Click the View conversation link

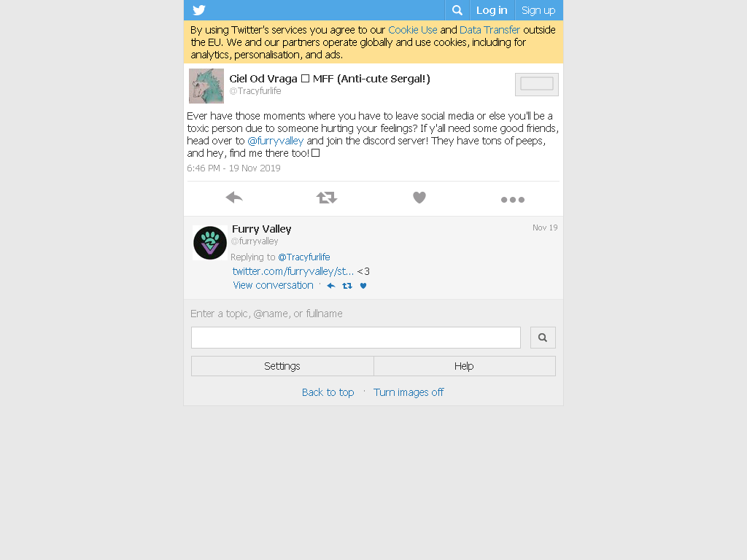[x=273, y=285]
